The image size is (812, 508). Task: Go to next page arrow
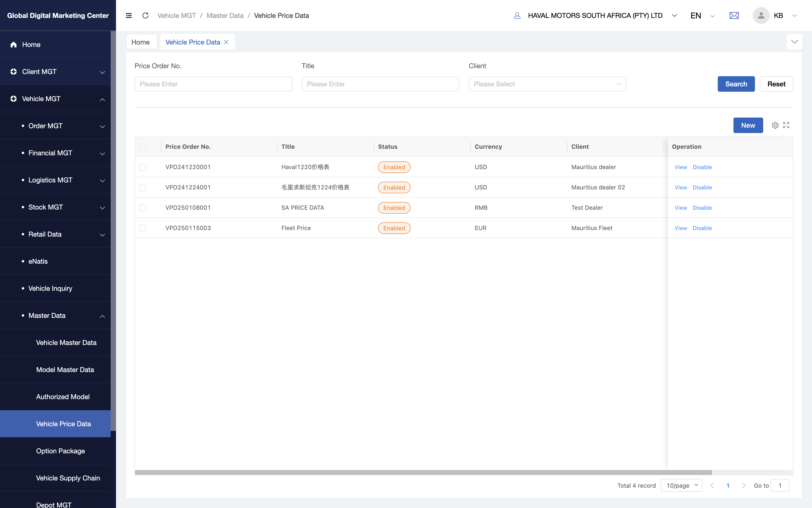[x=744, y=486]
